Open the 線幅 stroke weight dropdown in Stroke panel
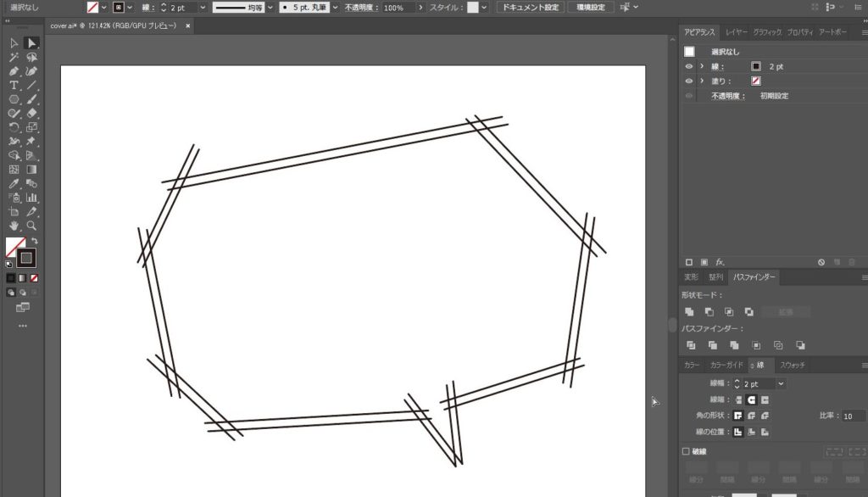The image size is (868, 497). click(x=781, y=384)
